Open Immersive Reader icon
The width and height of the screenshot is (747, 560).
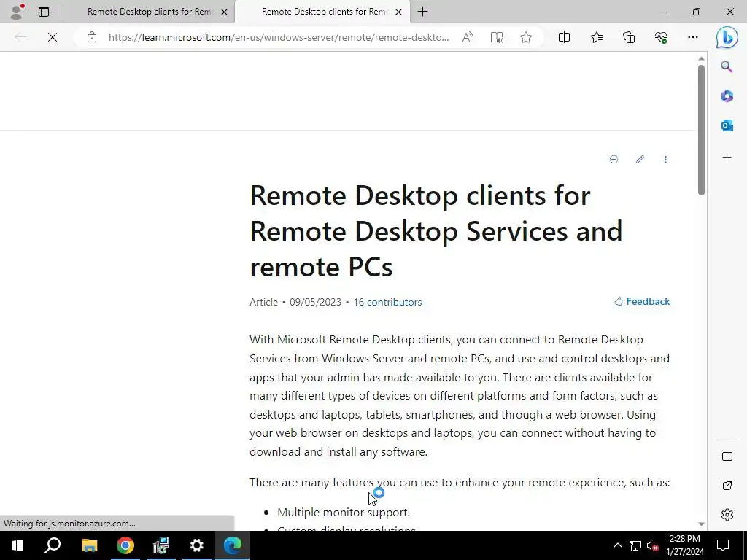pyautogui.click(x=497, y=37)
